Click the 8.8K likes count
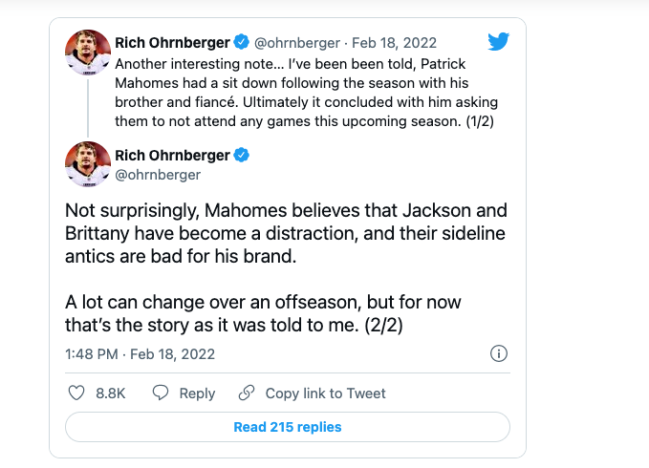 110,393
